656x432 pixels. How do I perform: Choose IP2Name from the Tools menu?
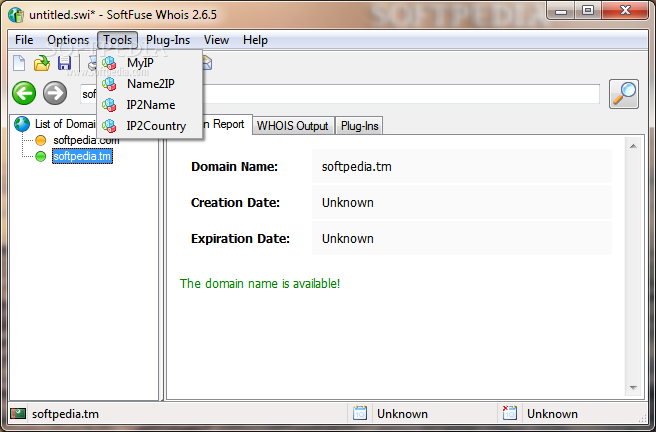pyautogui.click(x=150, y=105)
